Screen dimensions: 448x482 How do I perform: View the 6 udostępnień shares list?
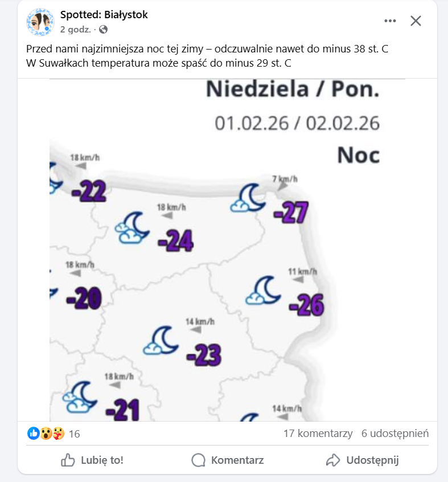pos(394,434)
